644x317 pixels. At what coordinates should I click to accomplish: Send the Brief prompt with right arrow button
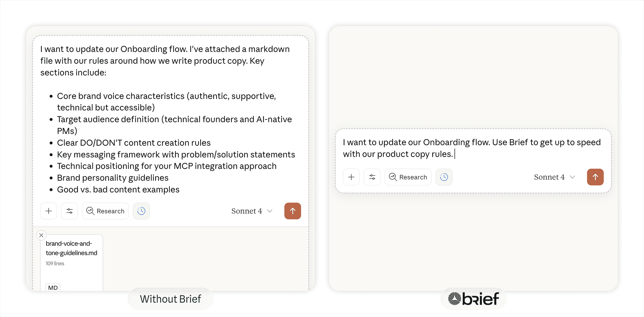pyautogui.click(x=595, y=177)
